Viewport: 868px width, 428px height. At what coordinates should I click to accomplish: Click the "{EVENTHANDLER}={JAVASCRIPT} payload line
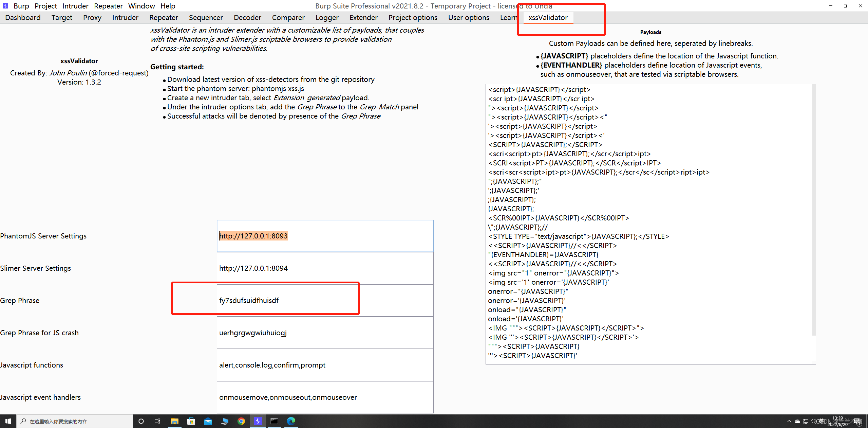pyautogui.click(x=543, y=255)
